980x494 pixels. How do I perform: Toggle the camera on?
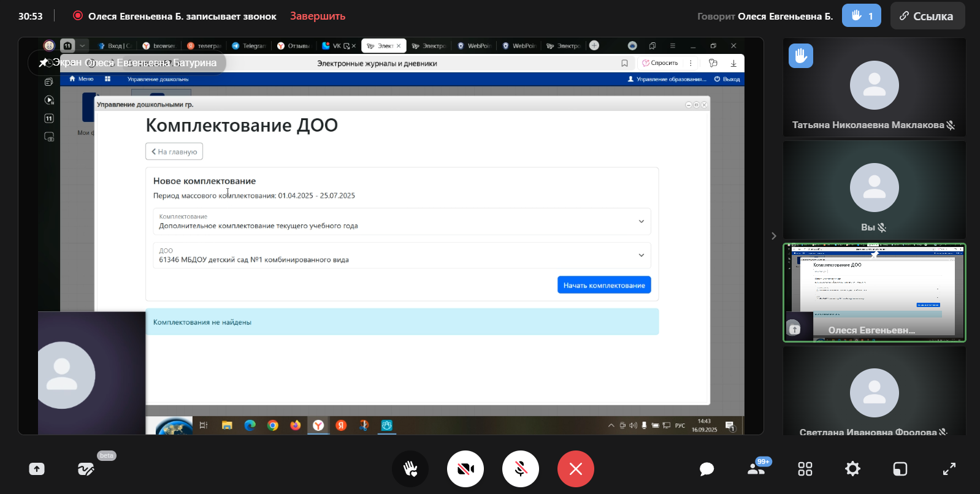coord(465,469)
